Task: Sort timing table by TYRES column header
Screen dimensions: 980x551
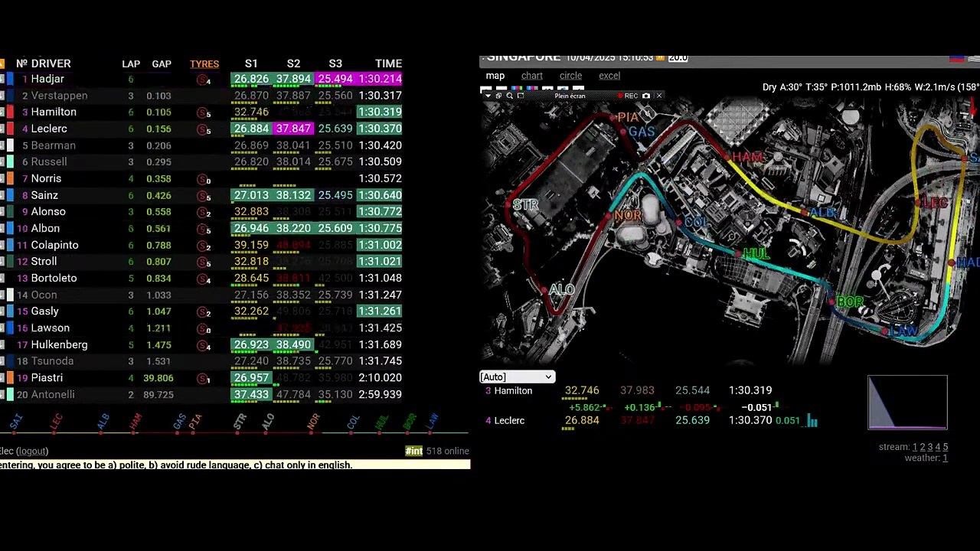Action: pyautogui.click(x=204, y=64)
